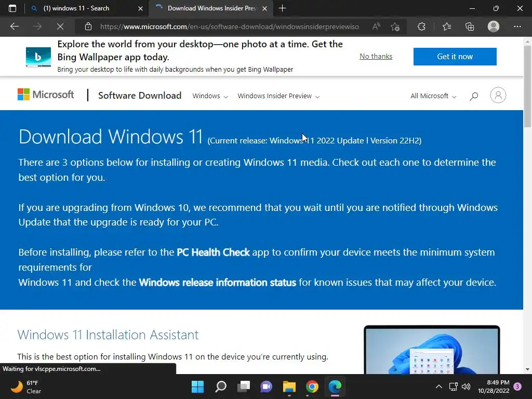The width and height of the screenshot is (532, 399).
Task: Expand the Windows dropdown menu
Action: coord(210,96)
